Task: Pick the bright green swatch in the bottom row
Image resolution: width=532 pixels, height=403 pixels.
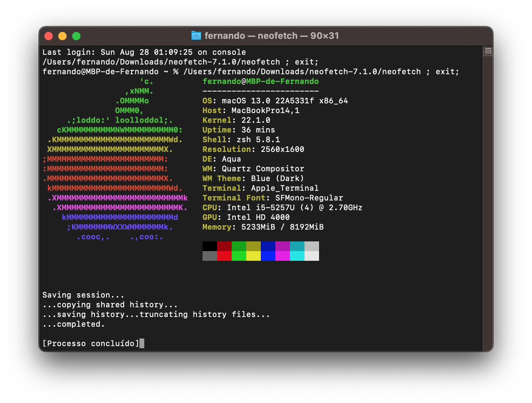Action: click(x=239, y=256)
